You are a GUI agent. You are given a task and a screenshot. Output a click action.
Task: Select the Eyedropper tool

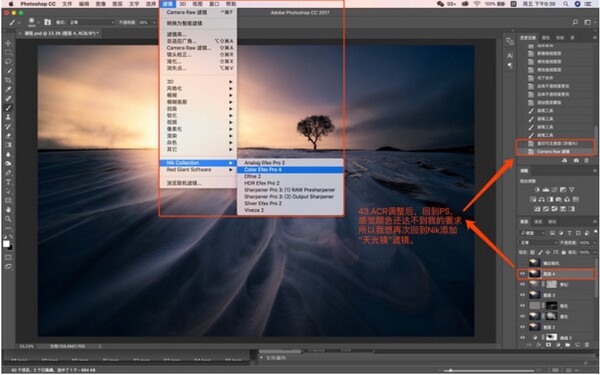click(x=8, y=90)
